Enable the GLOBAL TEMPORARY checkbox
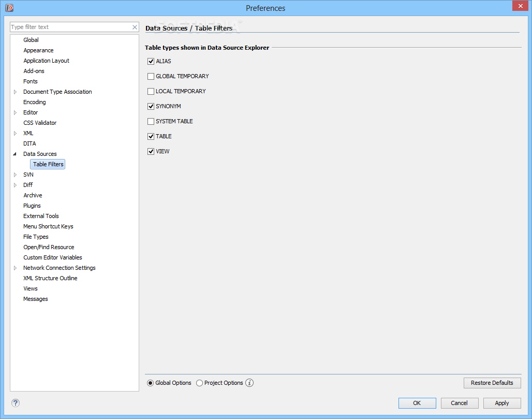Screen dimensions: 532x419 [151, 77]
